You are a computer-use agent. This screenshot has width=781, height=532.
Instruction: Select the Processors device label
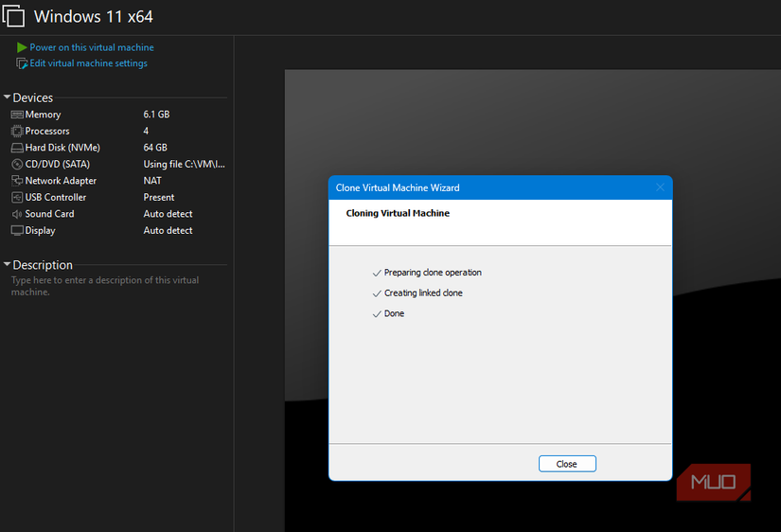click(47, 131)
